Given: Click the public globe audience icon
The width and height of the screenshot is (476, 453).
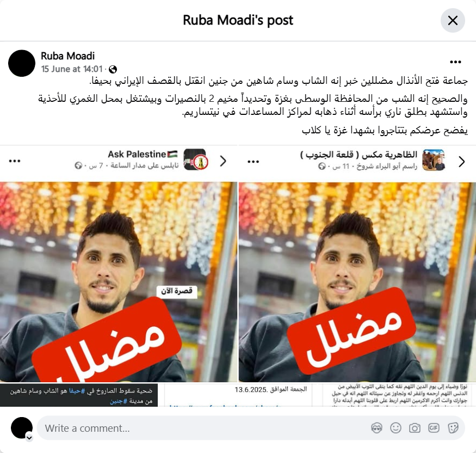Looking at the screenshot, I should 113,70.
